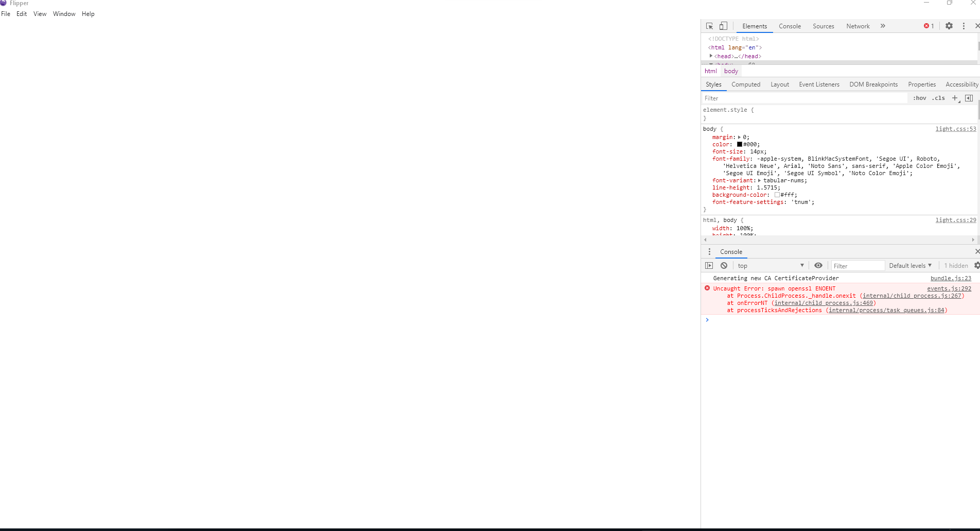Open the Default levels dropdown
Viewport: 980px width, 531px height.
coord(910,265)
